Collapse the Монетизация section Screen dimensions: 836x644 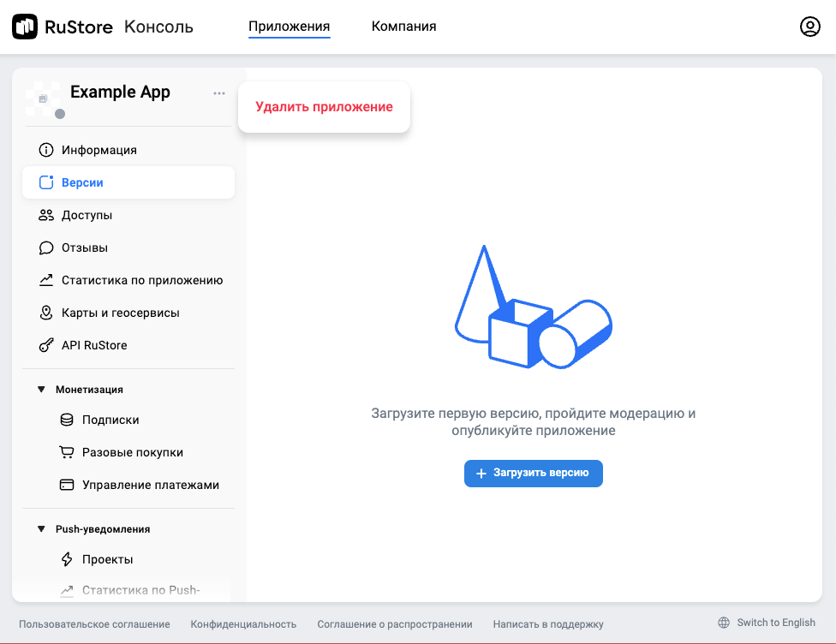coord(41,390)
